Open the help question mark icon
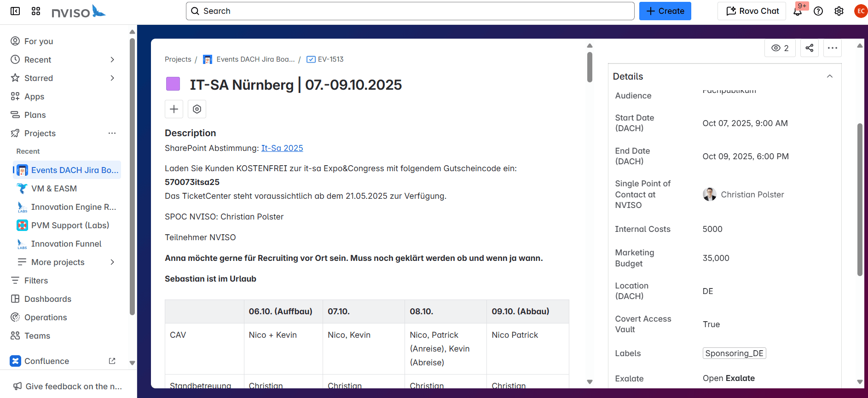The image size is (868, 398). click(818, 11)
